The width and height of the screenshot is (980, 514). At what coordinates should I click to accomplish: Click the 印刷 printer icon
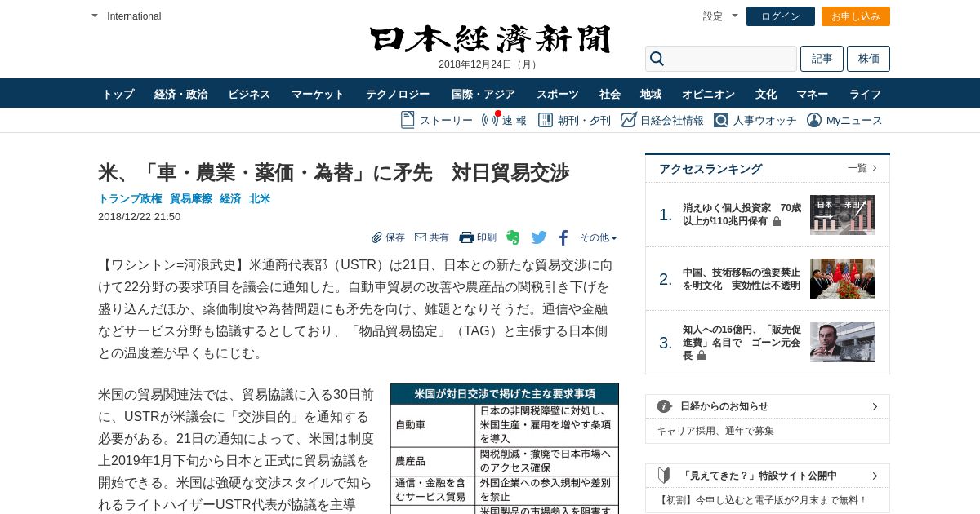466,237
